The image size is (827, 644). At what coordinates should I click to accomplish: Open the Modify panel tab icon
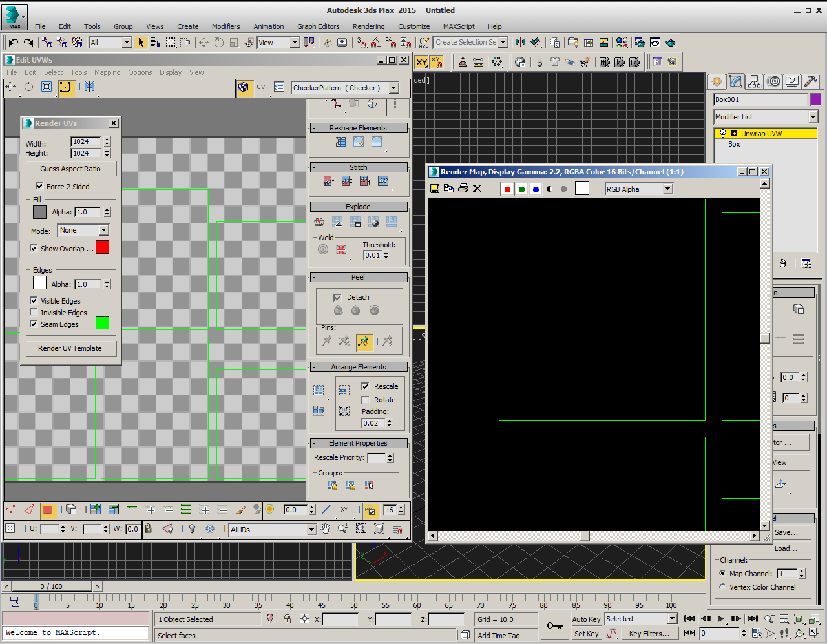pyautogui.click(x=735, y=81)
